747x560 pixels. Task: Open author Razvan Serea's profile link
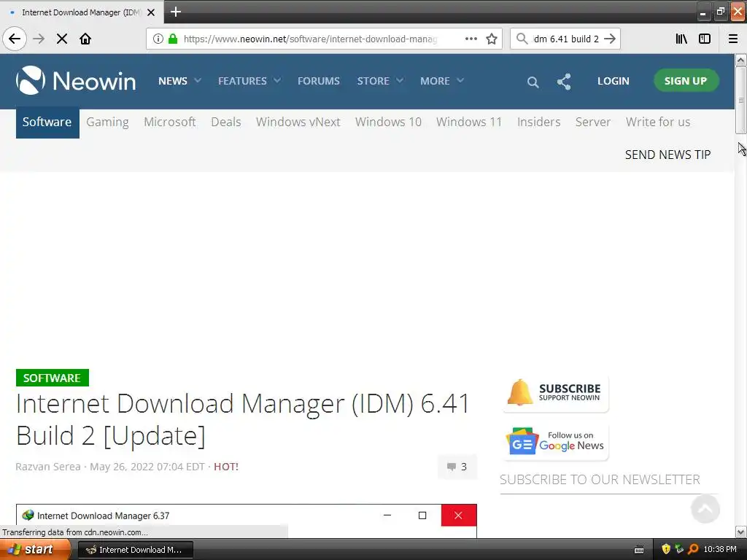[x=48, y=467]
